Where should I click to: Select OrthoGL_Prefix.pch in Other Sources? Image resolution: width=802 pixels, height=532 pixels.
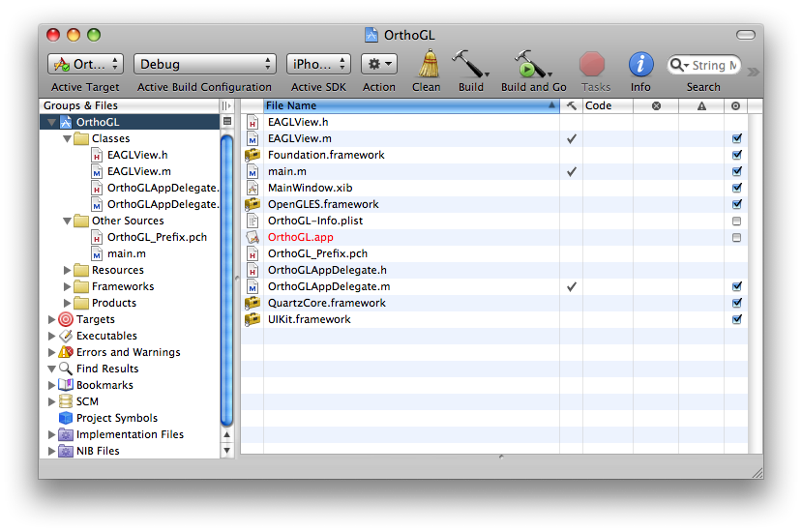(x=157, y=237)
